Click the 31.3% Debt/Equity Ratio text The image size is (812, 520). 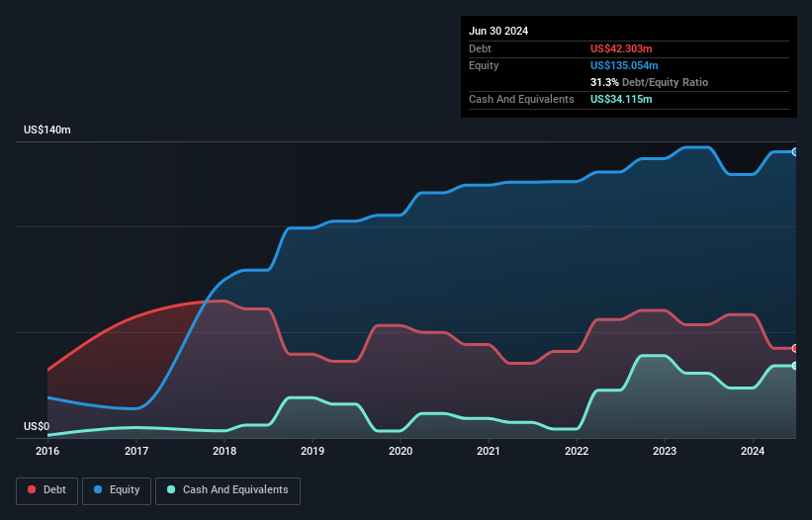[x=649, y=82]
